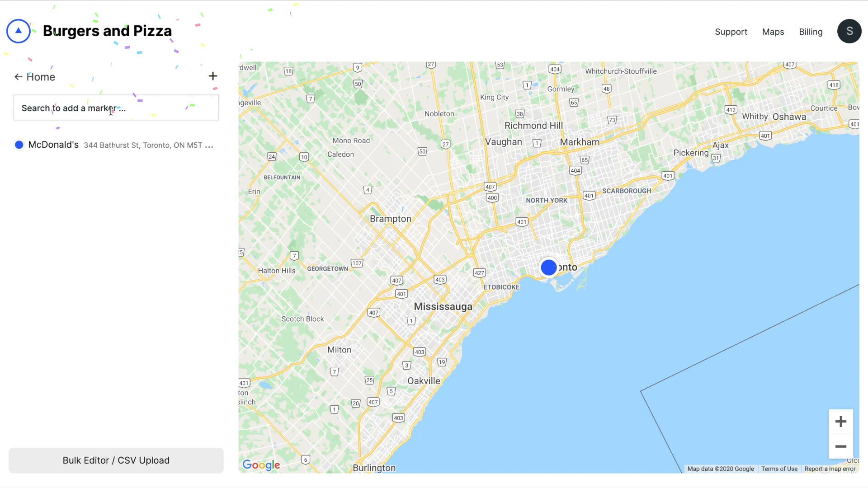Click the Ajax map label
This screenshot has height=488, width=868.
click(720, 145)
